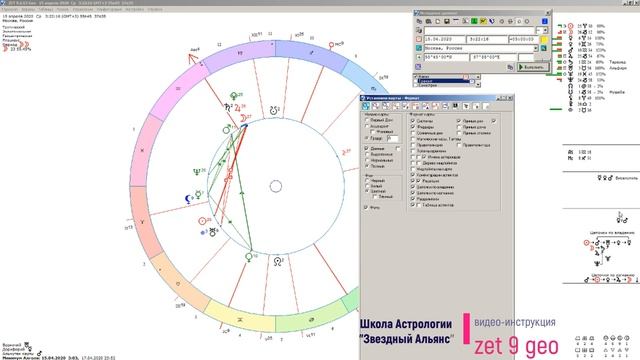This screenshot has width=640, height=360.
Task: Open the Настройки menu
Action: tap(134, 9)
